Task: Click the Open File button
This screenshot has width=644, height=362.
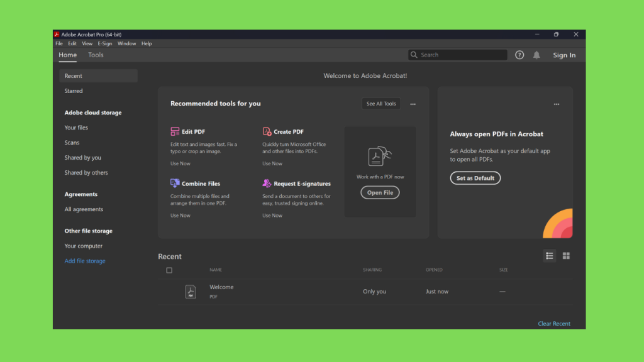Action: (380, 192)
